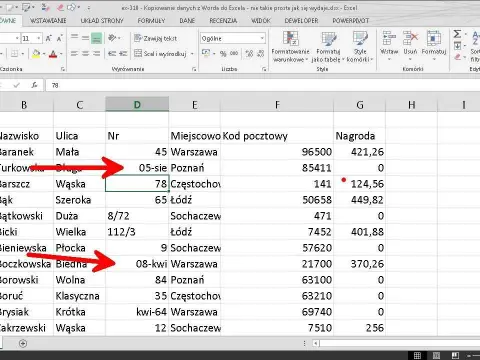Click the fill down icon
The height and width of the screenshot is (360, 480).
pyautogui.click(x=457, y=46)
